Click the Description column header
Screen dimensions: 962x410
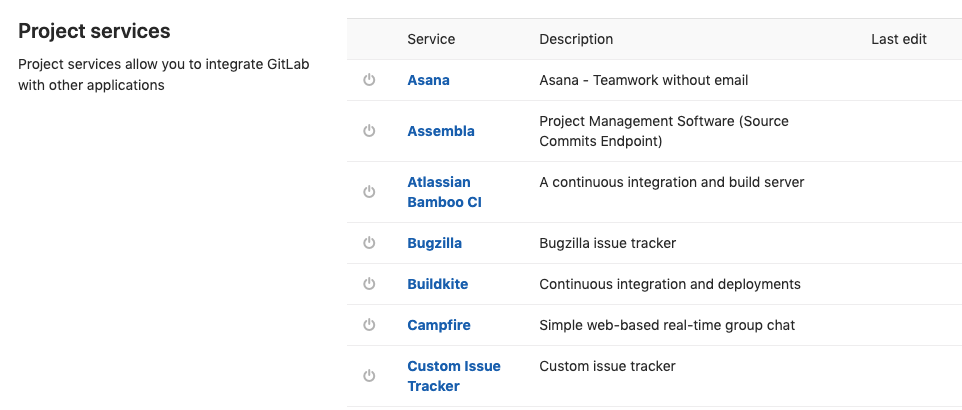point(576,39)
